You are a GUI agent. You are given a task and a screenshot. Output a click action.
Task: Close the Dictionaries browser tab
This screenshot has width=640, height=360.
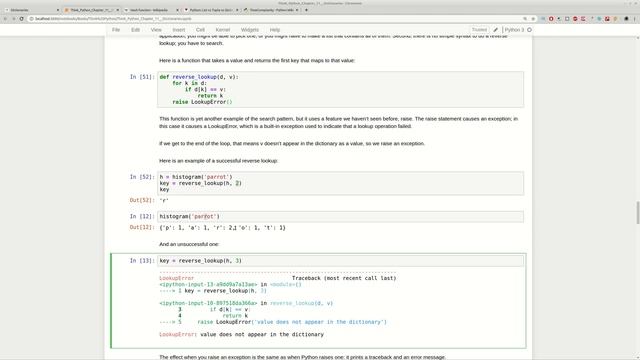coord(58,10)
